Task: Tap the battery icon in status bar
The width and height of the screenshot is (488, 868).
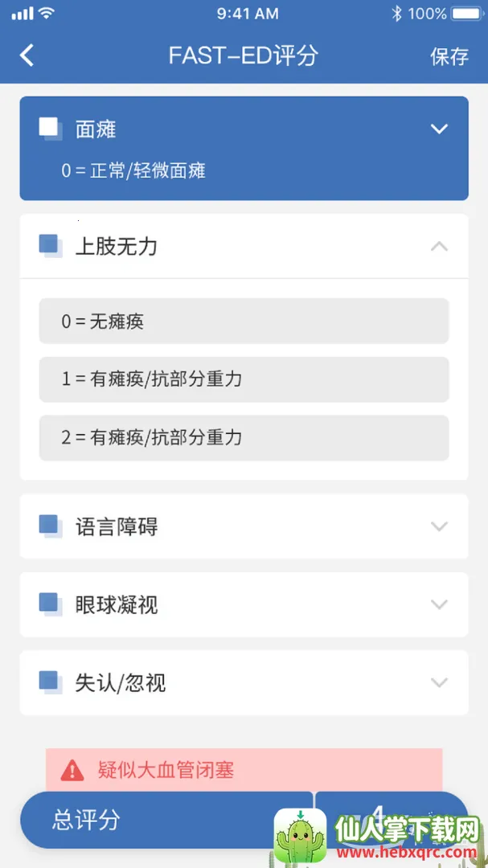Action: (468, 14)
